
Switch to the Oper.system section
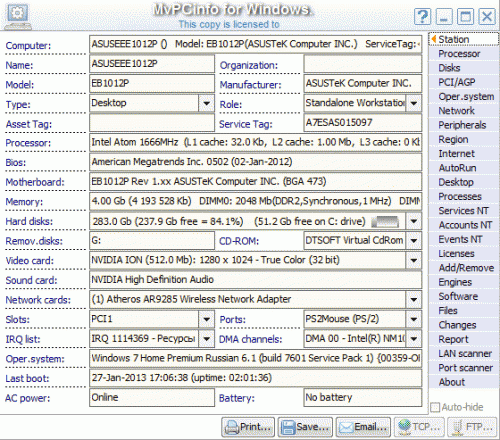[464, 97]
